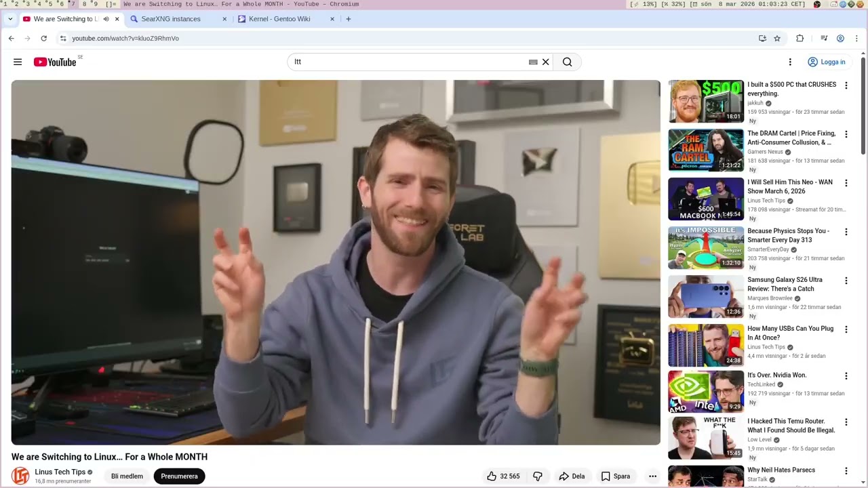Viewport: 868px width, 488px height.
Task: Share the video via Dela button
Action: [572, 476]
